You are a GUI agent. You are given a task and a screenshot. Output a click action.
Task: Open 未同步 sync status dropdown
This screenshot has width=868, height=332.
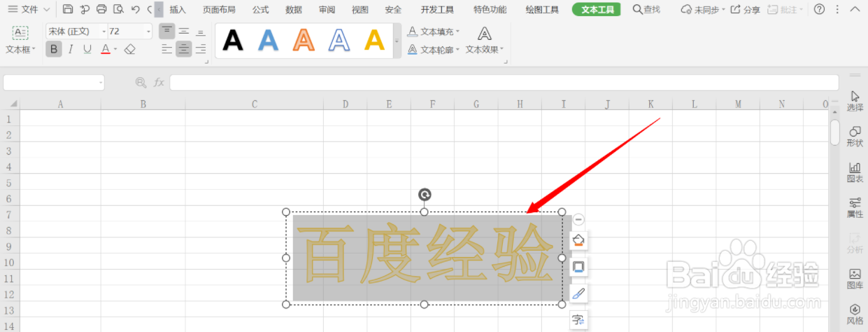(703, 10)
